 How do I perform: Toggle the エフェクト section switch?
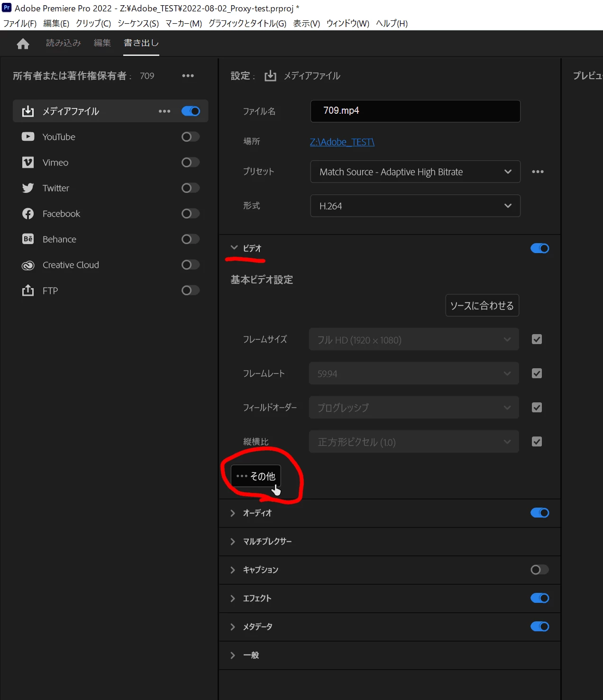coord(539,598)
